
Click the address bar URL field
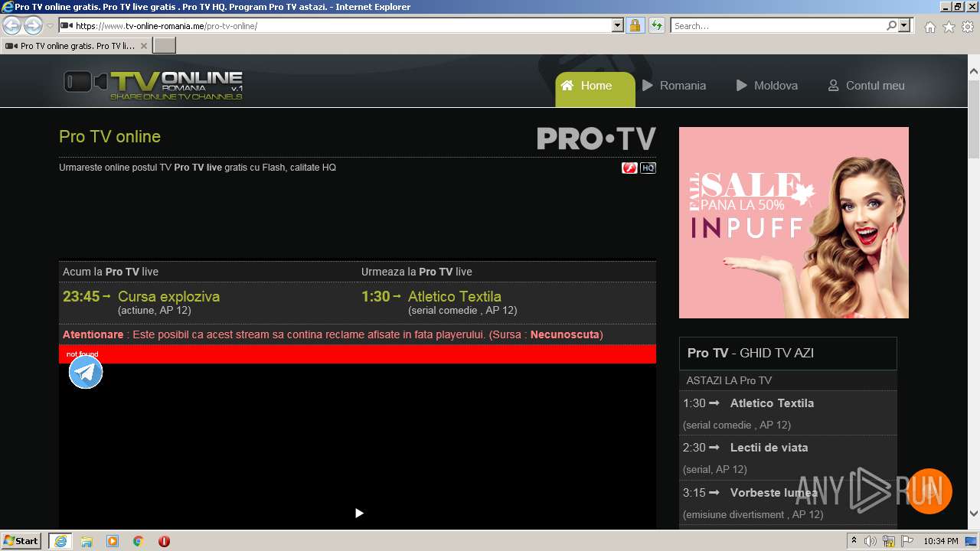341,25
